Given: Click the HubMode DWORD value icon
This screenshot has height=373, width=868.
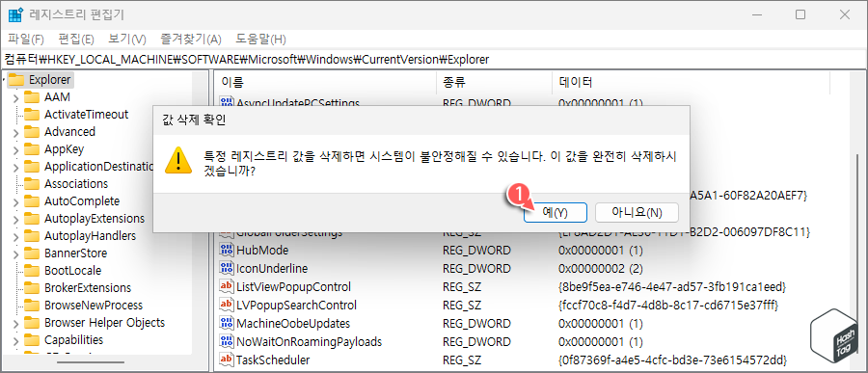Looking at the screenshot, I should point(227,251).
